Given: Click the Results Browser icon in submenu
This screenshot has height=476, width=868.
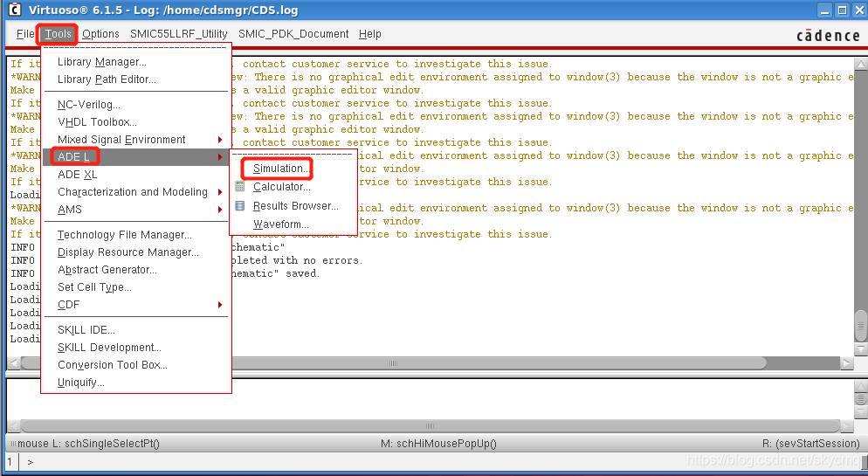Looking at the screenshot, I should 239,206.
